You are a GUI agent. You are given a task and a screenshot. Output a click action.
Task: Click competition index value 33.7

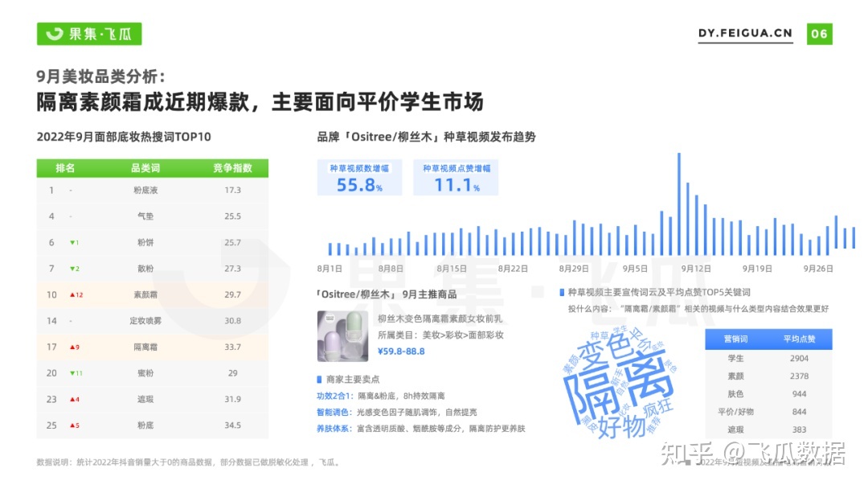232,347
